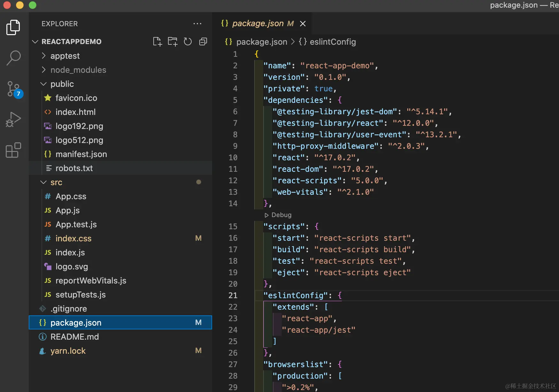Open explorer Views and More Actions menu
The height and width of the screenshot is (392, 559).
[x=197, y=24]
